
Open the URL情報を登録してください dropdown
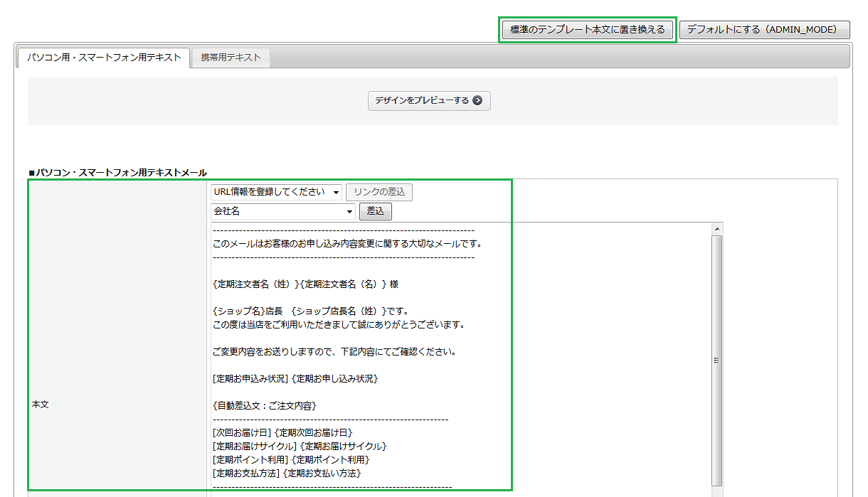276,192
